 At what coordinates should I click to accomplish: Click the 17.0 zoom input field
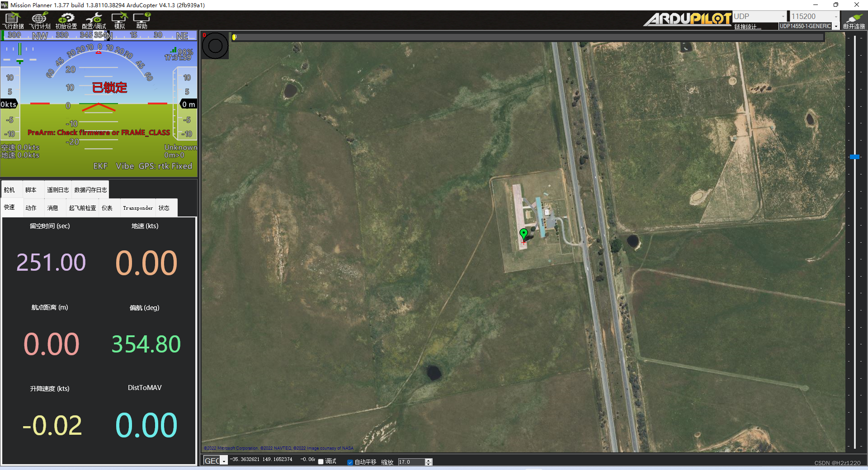tap(411, 462)
